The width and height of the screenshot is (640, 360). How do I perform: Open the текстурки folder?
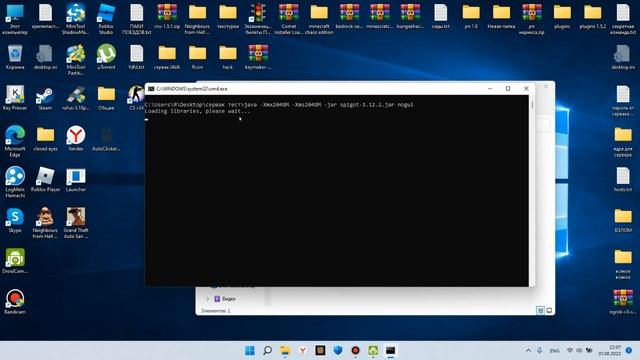click(x=228, y=16)
